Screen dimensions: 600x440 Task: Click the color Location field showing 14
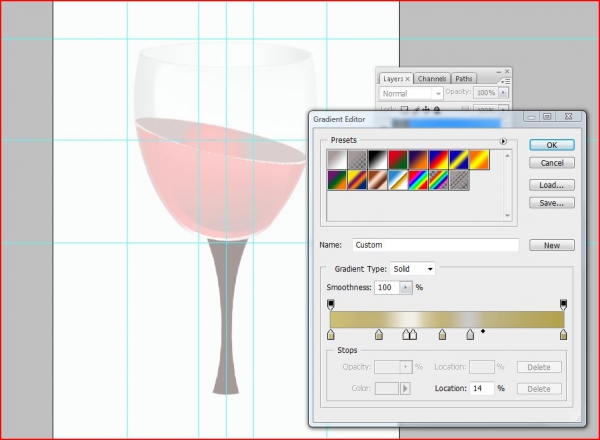click(x=482, y=388)
